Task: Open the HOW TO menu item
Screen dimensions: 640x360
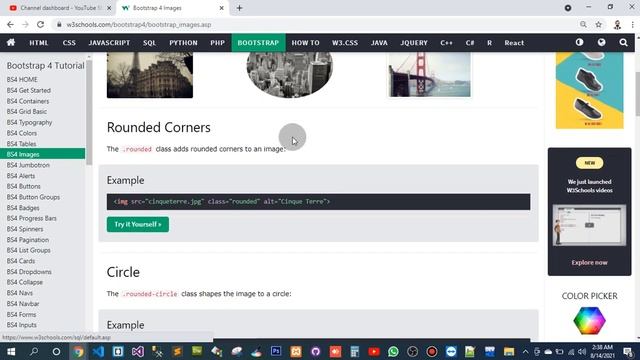Action: click(305, 42)
